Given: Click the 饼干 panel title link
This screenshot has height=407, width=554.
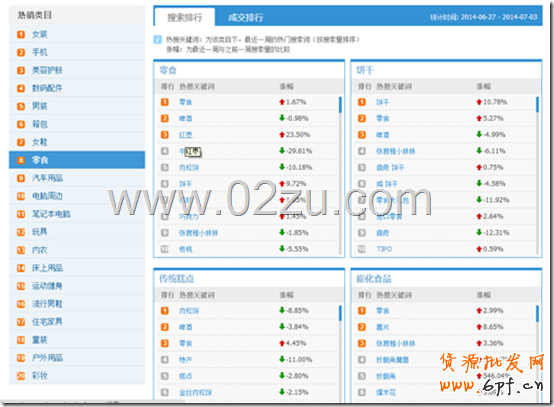Looking at the screenshot, I should point(365,70).
